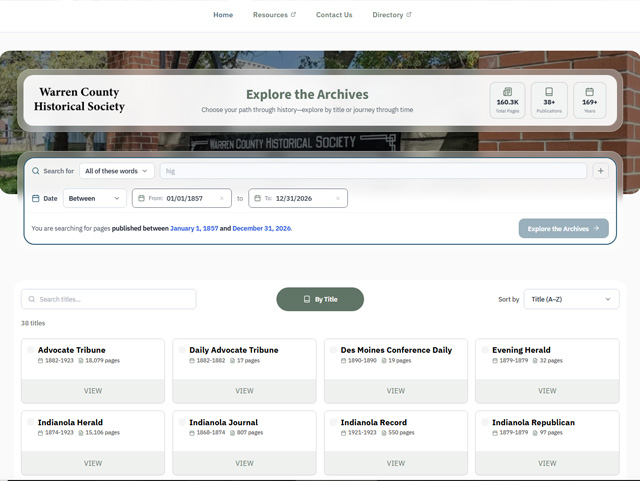Click the book icon on By Title

307,299
